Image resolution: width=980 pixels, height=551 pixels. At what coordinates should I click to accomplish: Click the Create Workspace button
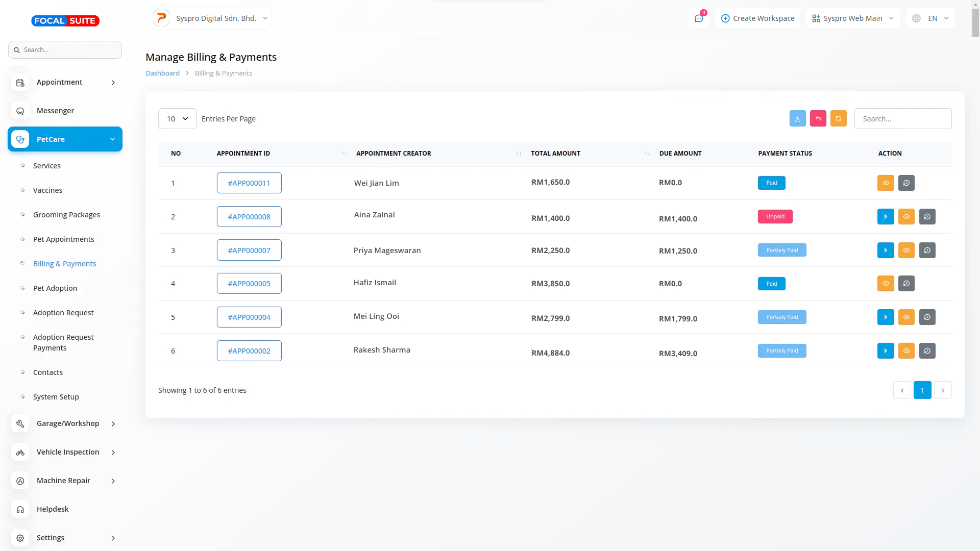757,18
